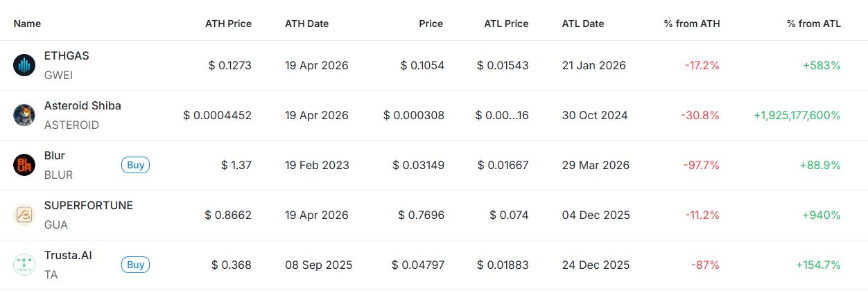Sort by ATH Price column header
The width and height of the screenshot is (868, 291).
click(228, 24)
